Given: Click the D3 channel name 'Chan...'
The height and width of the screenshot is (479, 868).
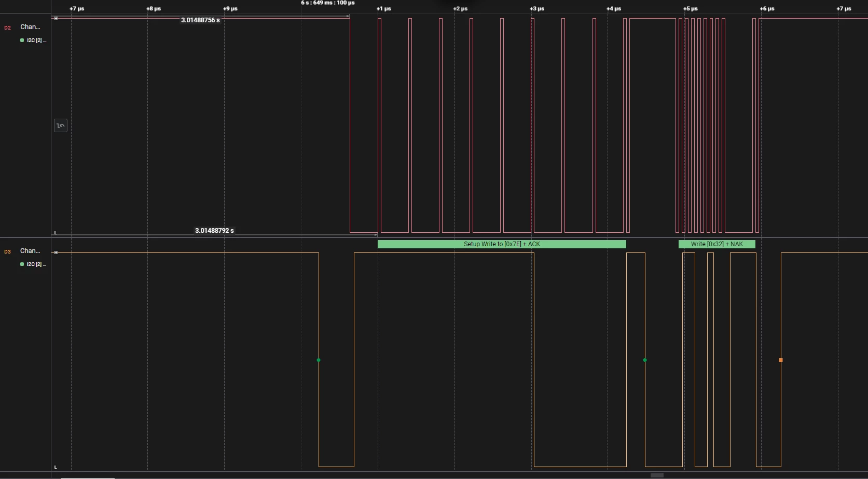Looking at the screenshot, I should [30, 251].
